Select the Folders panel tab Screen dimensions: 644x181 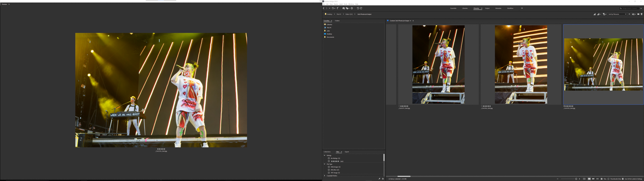pos(337,21)
